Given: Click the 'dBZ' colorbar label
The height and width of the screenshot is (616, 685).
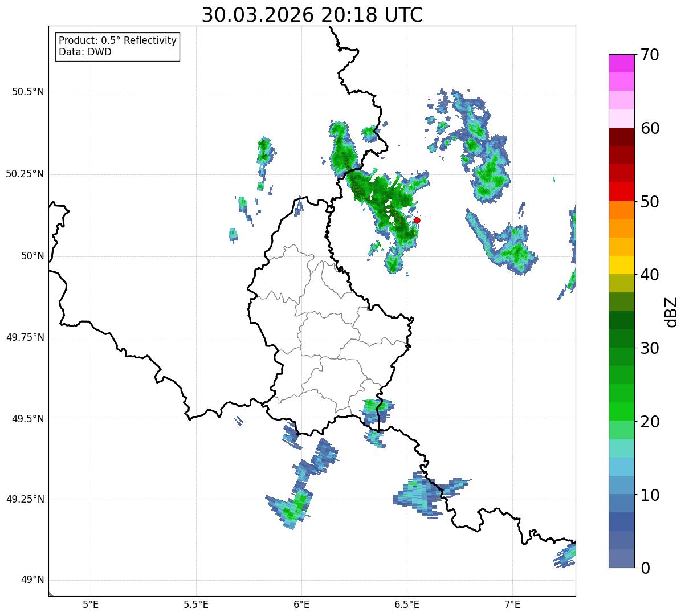Looking at the screenshot, I should point(671,311).
